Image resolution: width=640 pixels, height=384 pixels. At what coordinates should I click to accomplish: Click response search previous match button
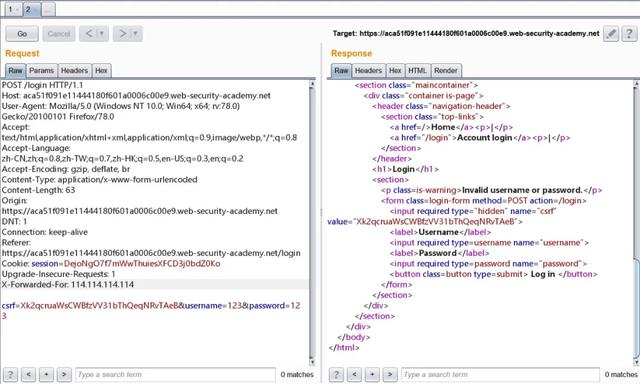click(x=354, y=374)
